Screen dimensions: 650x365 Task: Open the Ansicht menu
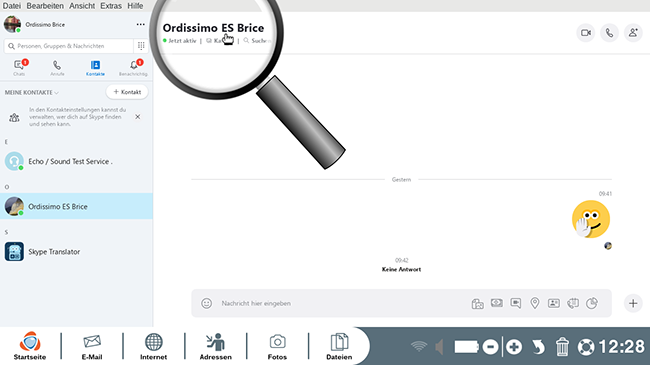coord(82,6)
